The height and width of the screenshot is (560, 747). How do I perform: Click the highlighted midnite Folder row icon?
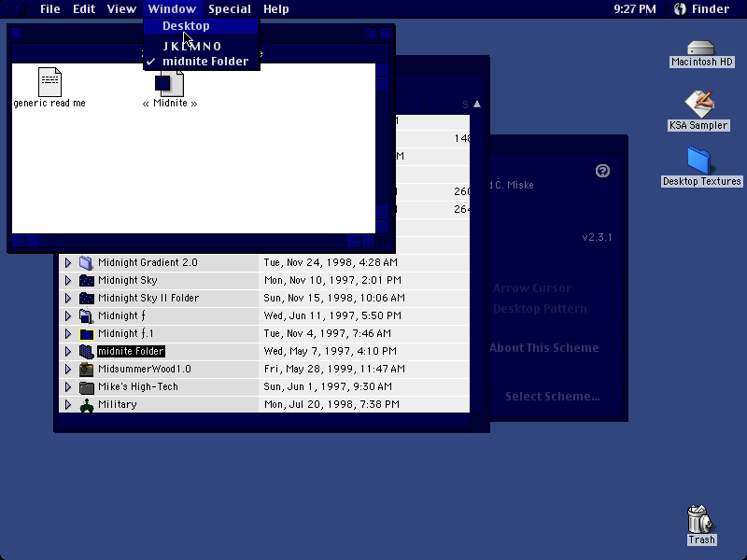86,352
